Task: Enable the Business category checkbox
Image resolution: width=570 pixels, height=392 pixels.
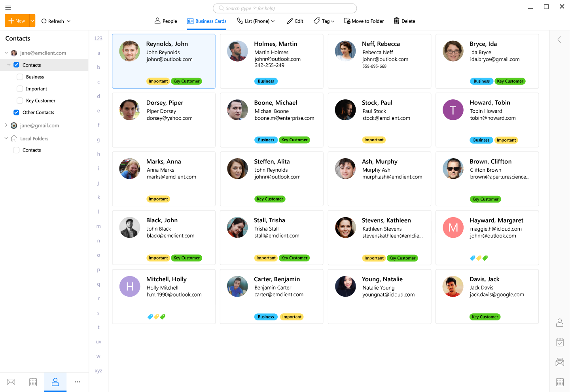Action: (x=20, y=77)
